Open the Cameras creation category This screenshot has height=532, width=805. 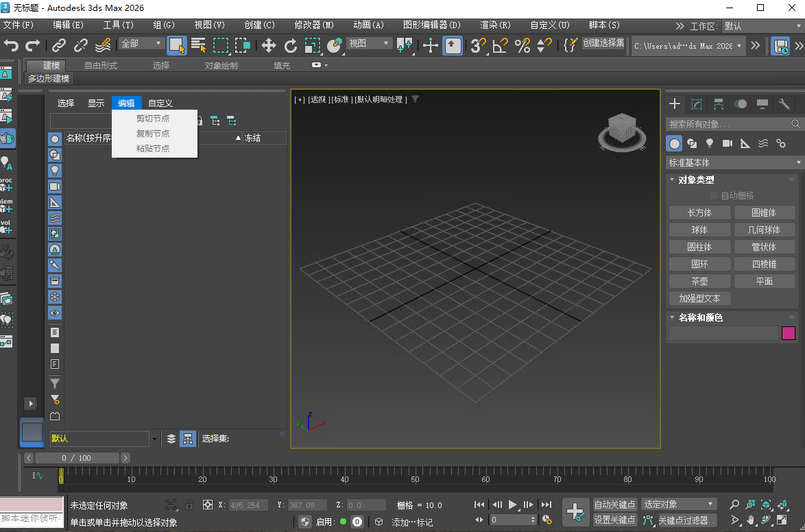[728, 143]
